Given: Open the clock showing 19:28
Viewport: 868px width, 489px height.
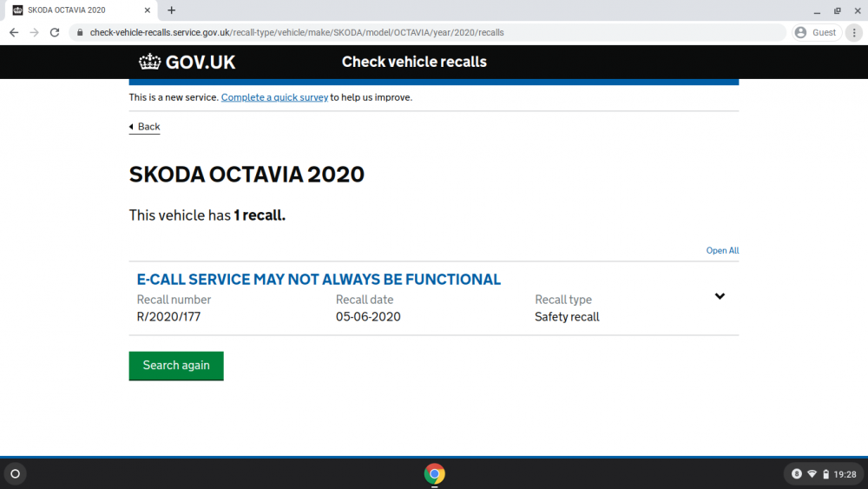Looking at the screenshot, I should click(x=845, y=474).
